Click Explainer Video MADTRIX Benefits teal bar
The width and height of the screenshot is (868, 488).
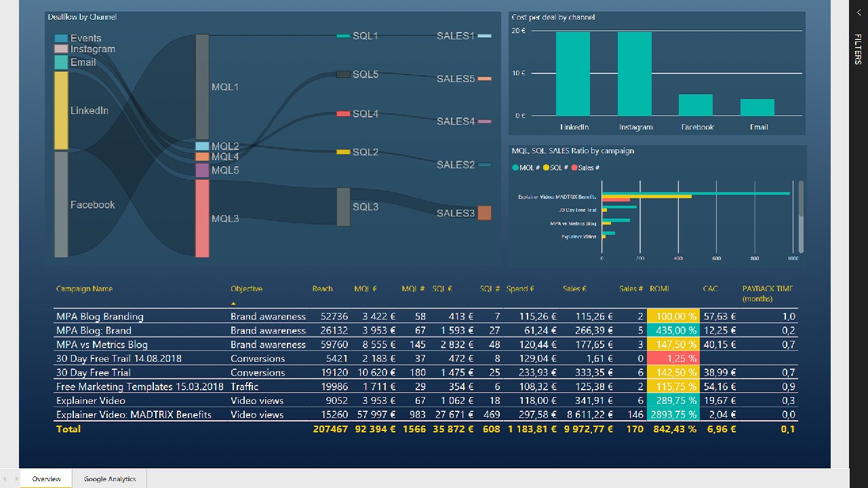[x=696, y=193]
